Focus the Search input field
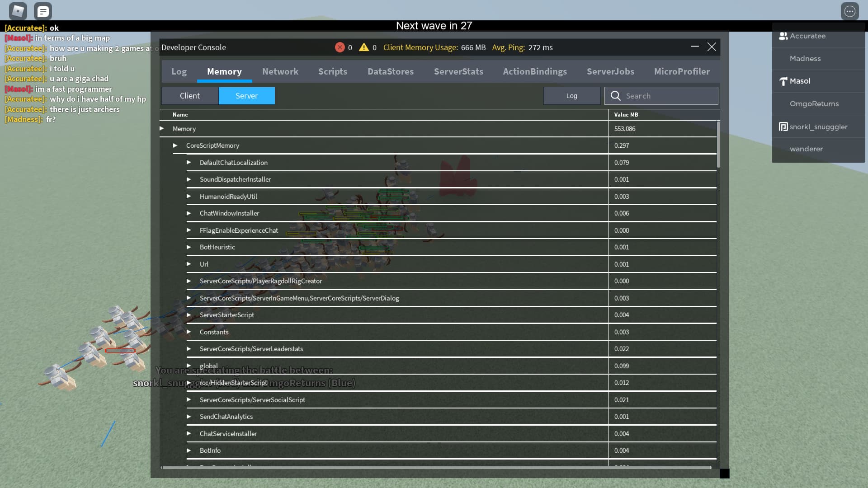 tap(661, 96)
